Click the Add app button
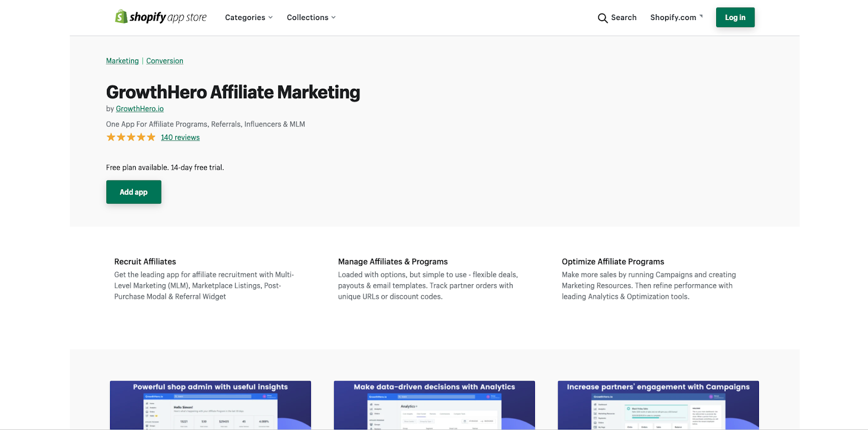This screenshot has width=868, height=430. [133, 192]
